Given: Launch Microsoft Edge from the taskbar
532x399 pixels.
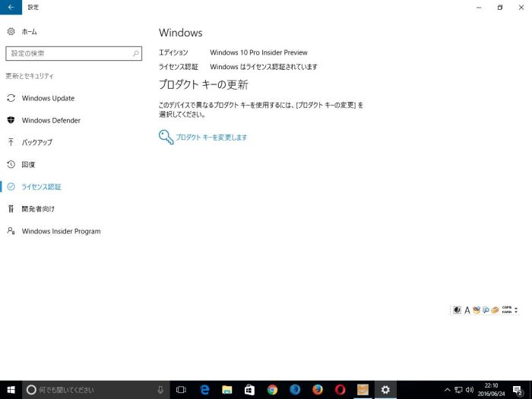Looking at the screenshot, I should click(x=204, y=389).
